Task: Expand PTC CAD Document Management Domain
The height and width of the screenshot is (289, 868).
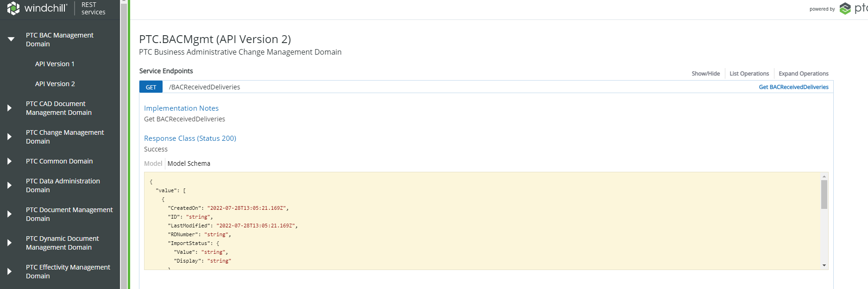Action: (10, 108)
